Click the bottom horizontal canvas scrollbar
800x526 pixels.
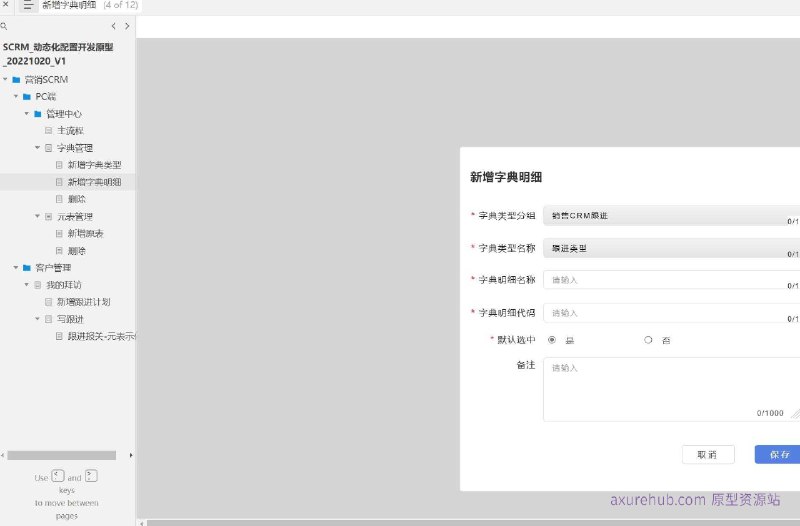(473, 523)
